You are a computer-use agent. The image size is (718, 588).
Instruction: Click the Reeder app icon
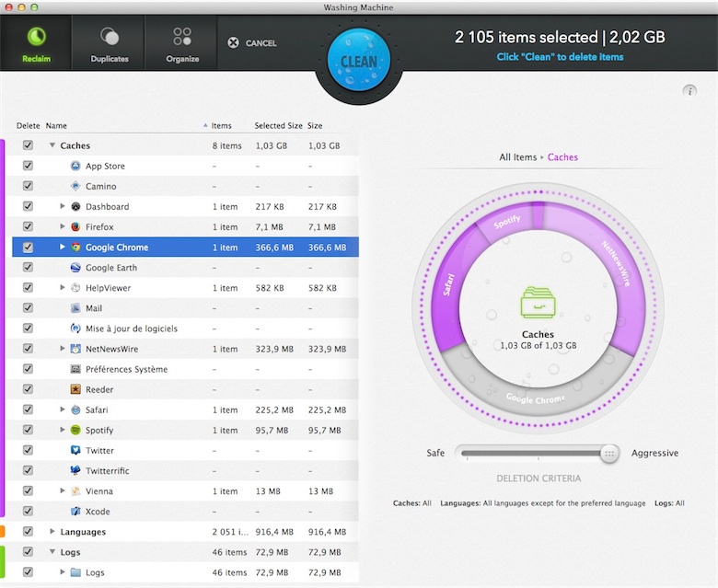(75, 389)
